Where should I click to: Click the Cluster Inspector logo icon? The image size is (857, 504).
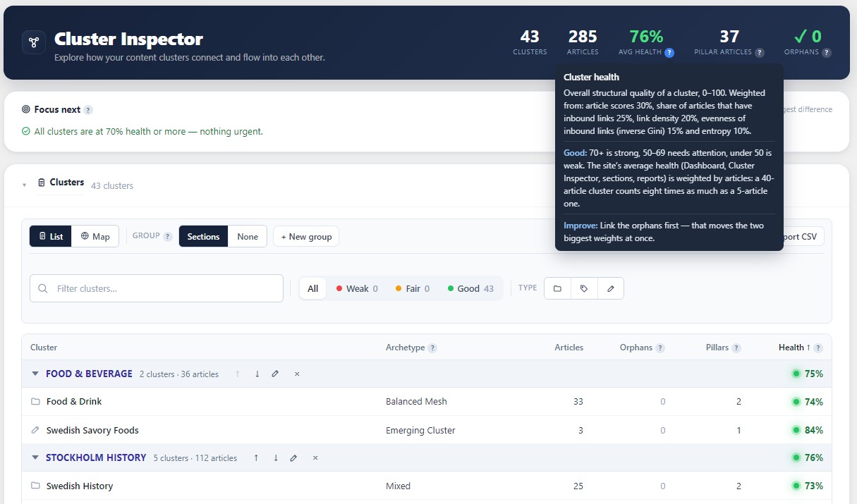(33, 42)
